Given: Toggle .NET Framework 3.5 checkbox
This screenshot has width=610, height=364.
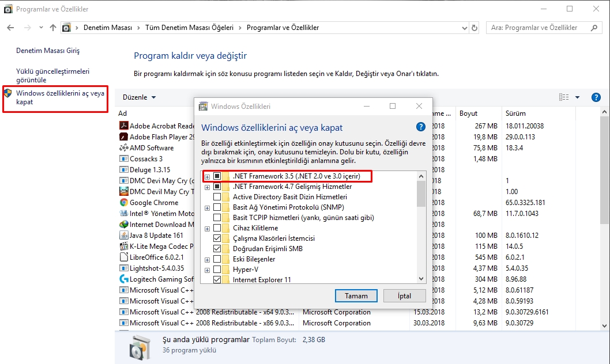Looking at the screenshot, I should point(217,176).
